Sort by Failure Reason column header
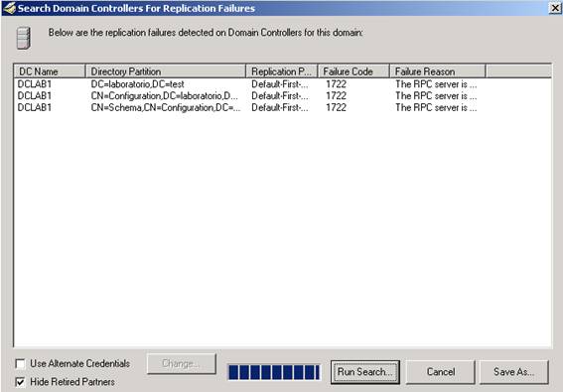Viewport: 563px width, 392px height. [438, 71]
